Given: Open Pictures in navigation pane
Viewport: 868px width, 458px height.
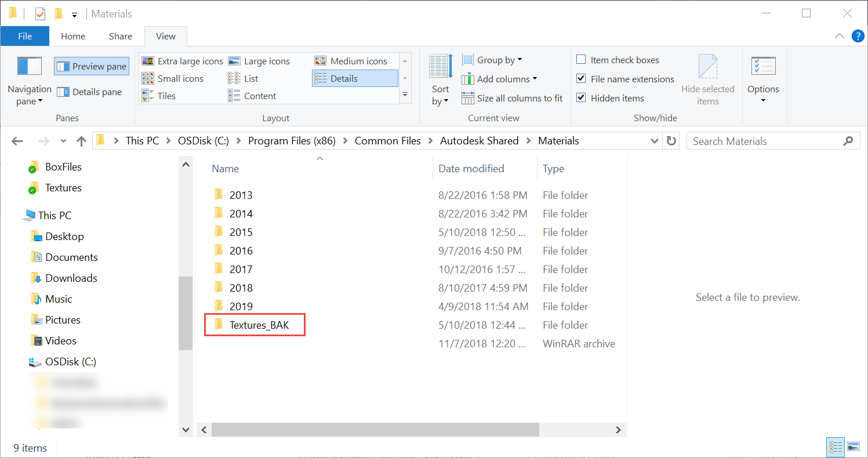Looking at the screenshot, I should click(63, 320).
